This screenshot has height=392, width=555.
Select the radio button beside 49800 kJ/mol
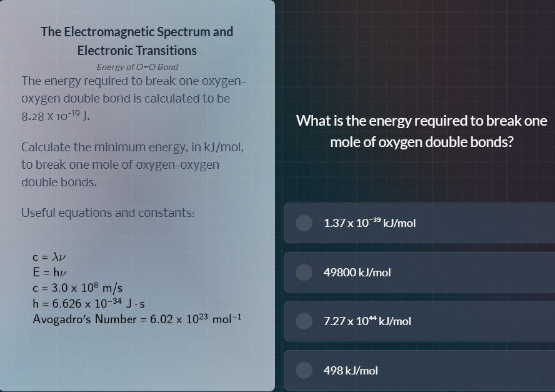tap(304, 272)
